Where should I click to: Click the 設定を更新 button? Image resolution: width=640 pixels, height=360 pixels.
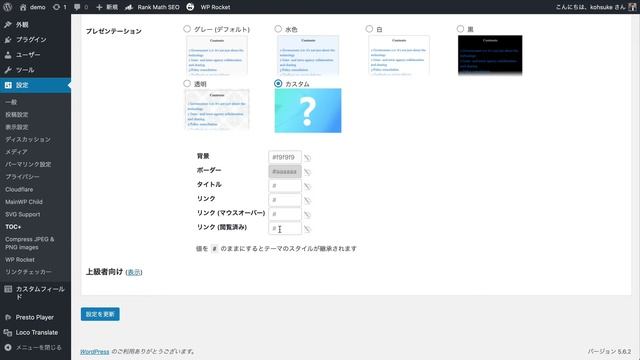[x=100, y=314]
